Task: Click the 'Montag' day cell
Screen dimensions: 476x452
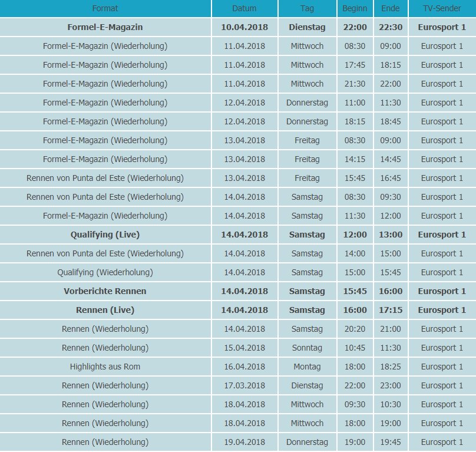Action: point(307,367)
